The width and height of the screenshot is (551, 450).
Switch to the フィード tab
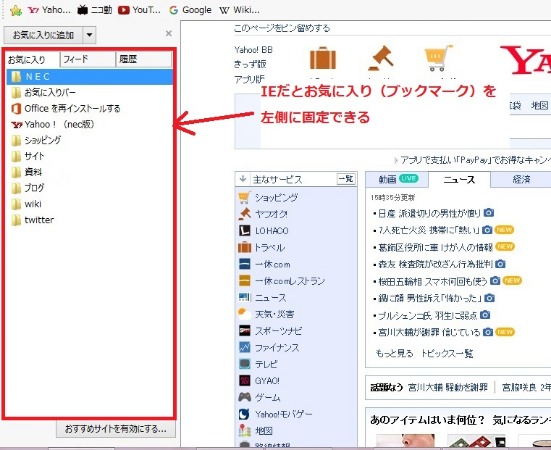88,59
